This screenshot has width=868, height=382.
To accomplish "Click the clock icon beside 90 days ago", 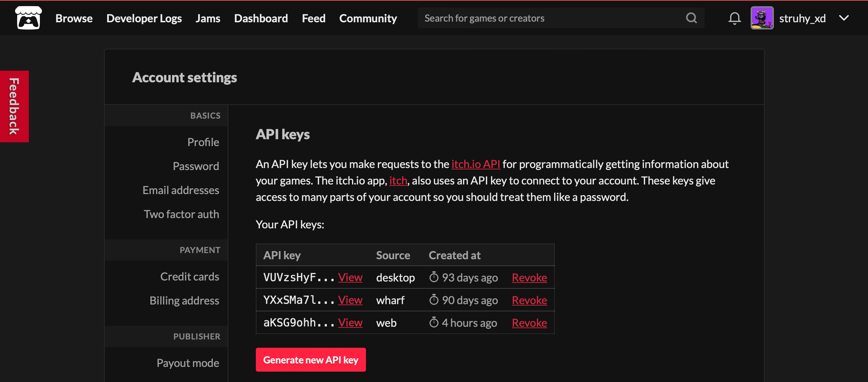I will (x=434, y=300).
